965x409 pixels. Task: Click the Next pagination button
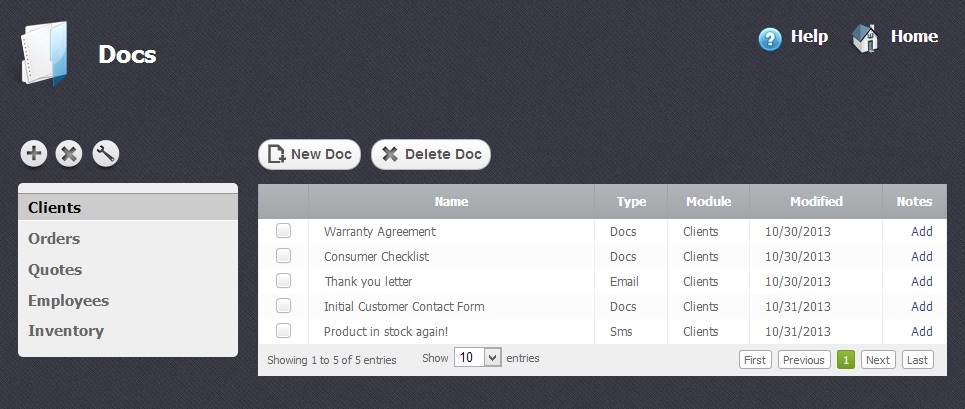(x=878, y=360)
